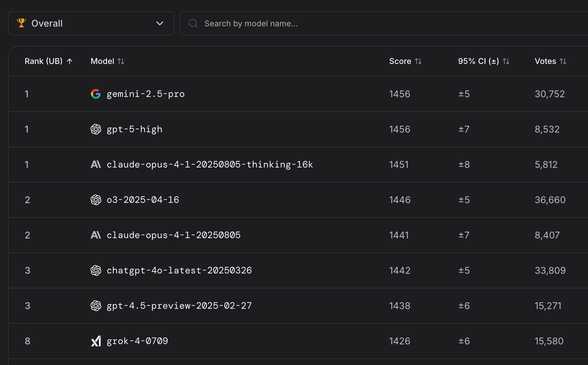Click sort arrows icon beside 95% CI
This screenshot has height=365, width=588.
pyautogui.click(x=506, y=61)
